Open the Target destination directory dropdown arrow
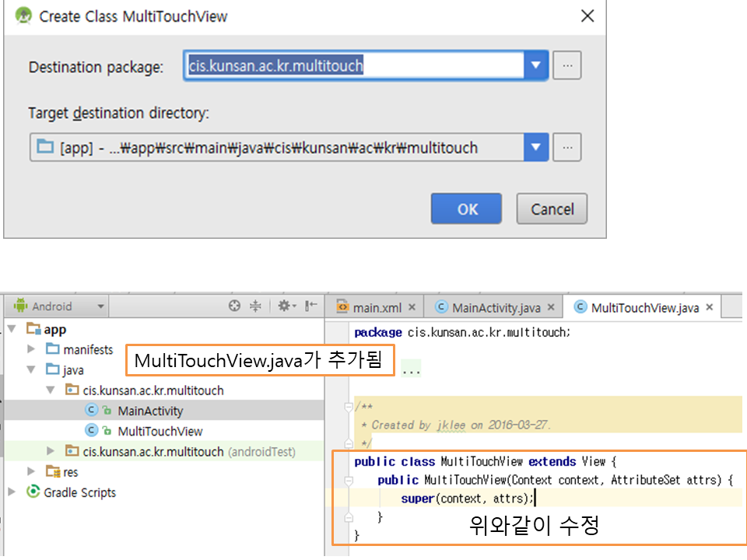The image size is (747, 560). 535,147
